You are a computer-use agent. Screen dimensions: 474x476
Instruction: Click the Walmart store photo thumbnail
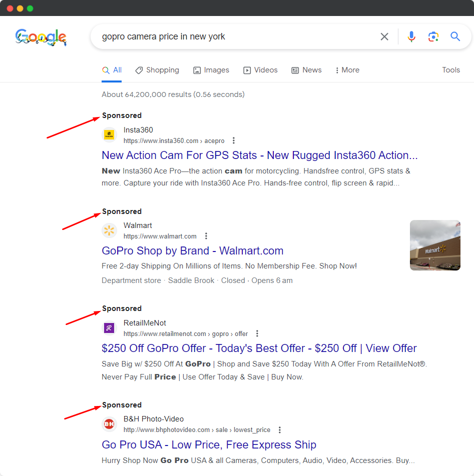(435, 245)
